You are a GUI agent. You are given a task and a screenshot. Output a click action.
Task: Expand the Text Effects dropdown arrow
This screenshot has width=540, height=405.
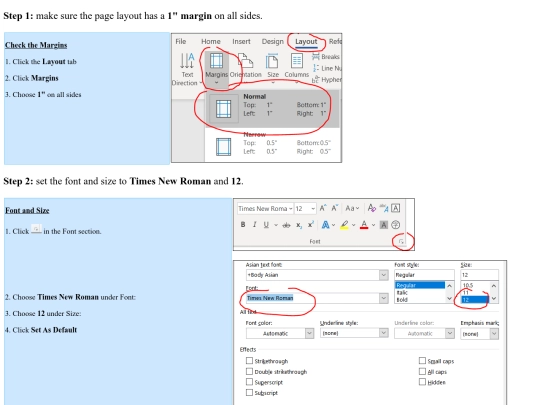point(333,225)
